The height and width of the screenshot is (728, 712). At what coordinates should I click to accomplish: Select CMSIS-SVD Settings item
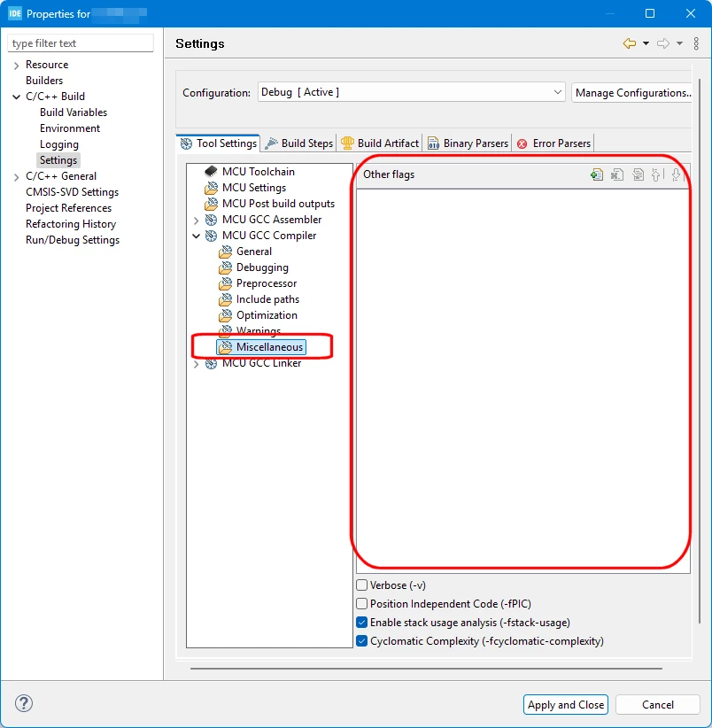72,192
